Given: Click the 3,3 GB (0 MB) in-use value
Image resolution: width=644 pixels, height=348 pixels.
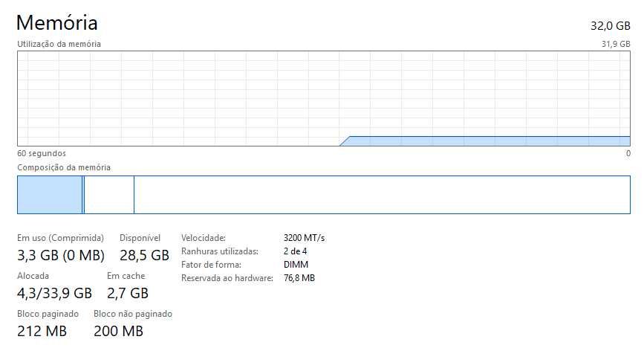Looking at the screenshot, I should (x=61, y=256).
